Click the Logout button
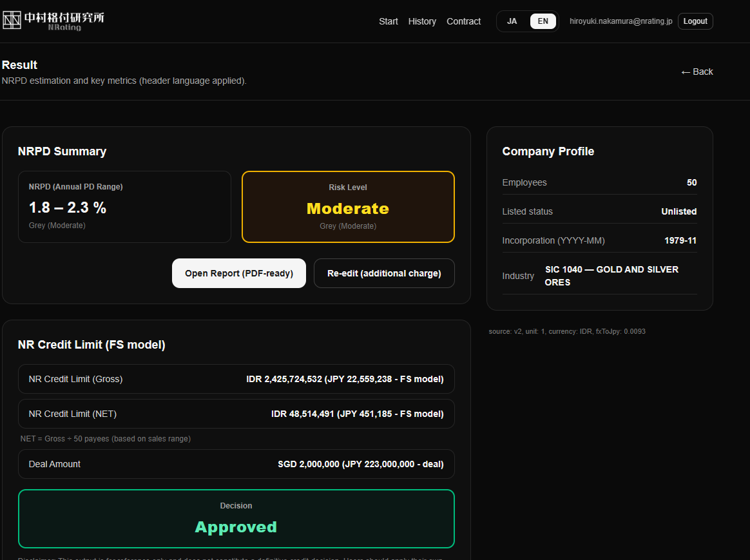The height and width of the screenshot is (560, 750). (695, 21)
